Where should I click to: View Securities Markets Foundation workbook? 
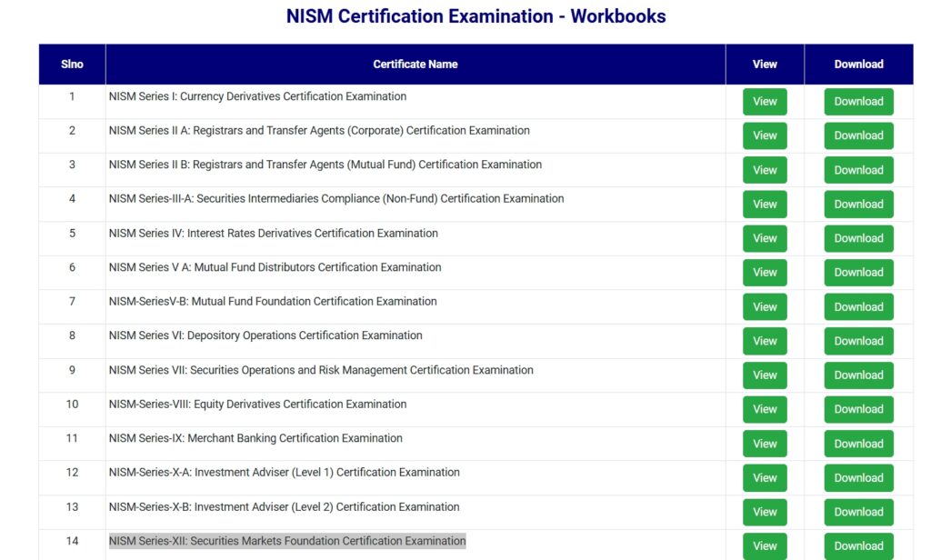point(765,546)
